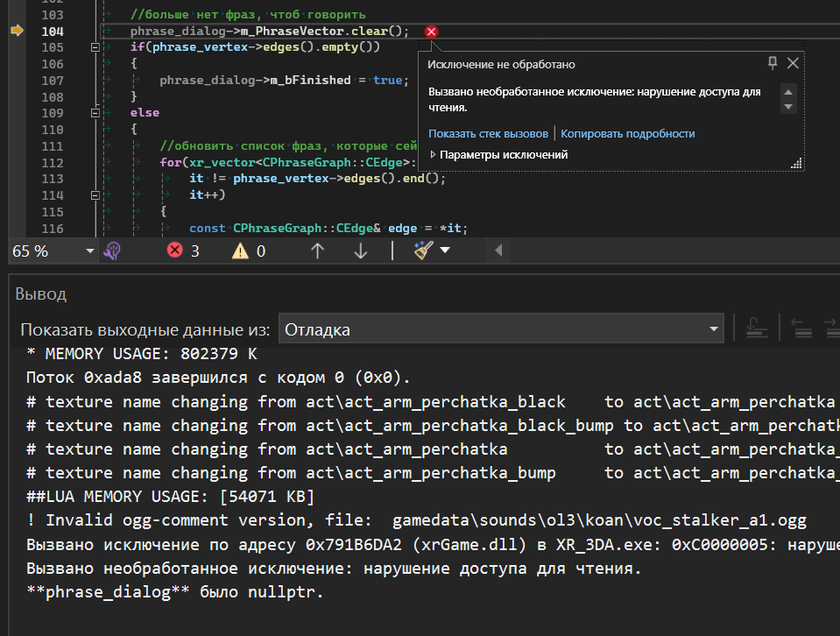Image resolution: width=840 pixels, height=636 pixels.
Task: Click 'Показать стек вызовов' link
Action: [x=488, y=133]
